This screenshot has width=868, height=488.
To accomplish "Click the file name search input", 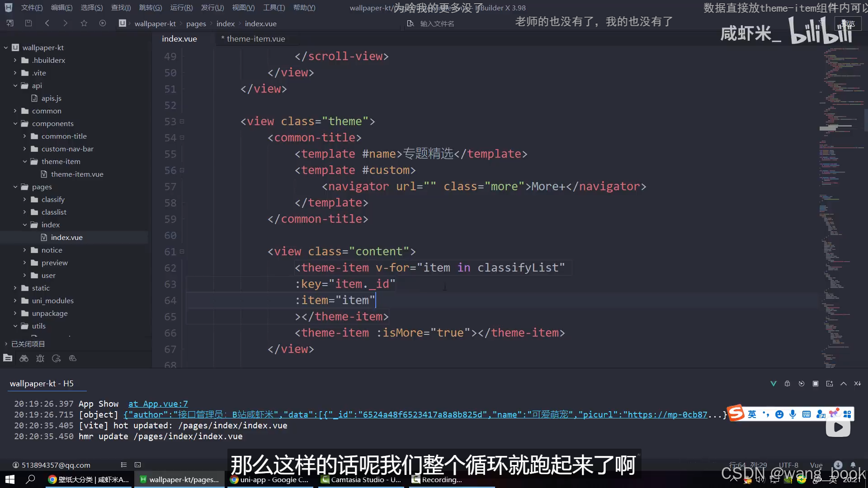I will 437,23.
